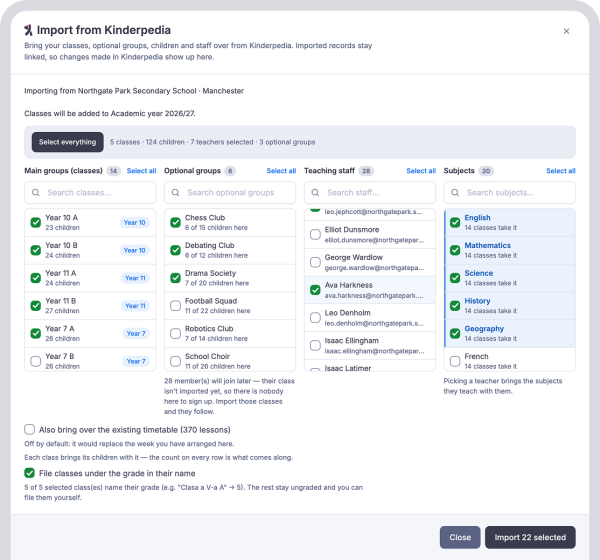Focus the Search classes field
Image resolution: width=600 pixels, height=560 pixels.
click(x=90, y=193)
